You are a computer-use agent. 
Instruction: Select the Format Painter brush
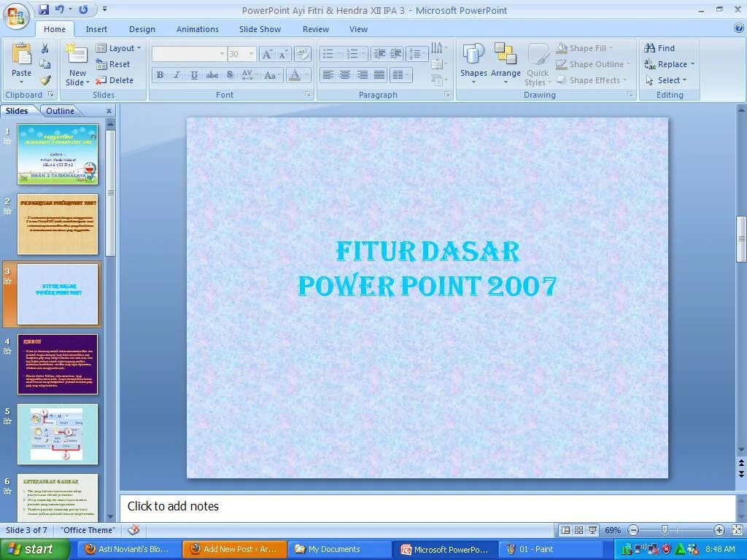44,80
